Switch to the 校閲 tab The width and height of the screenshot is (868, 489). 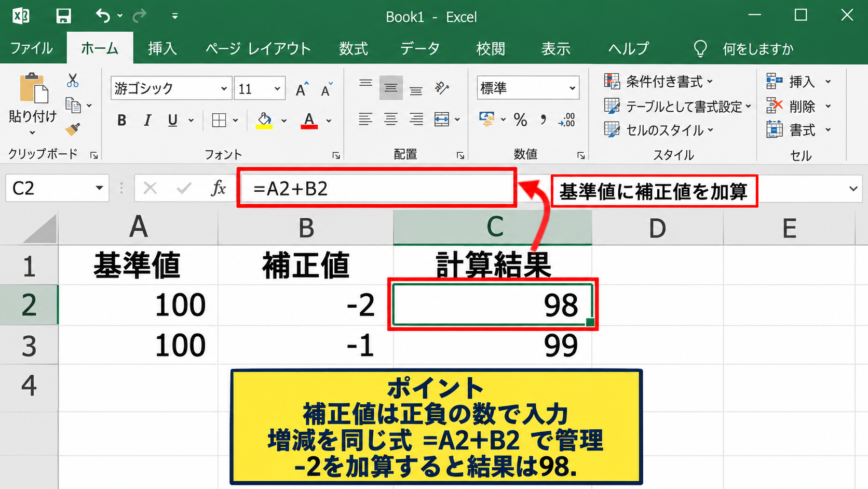[491, 48]
